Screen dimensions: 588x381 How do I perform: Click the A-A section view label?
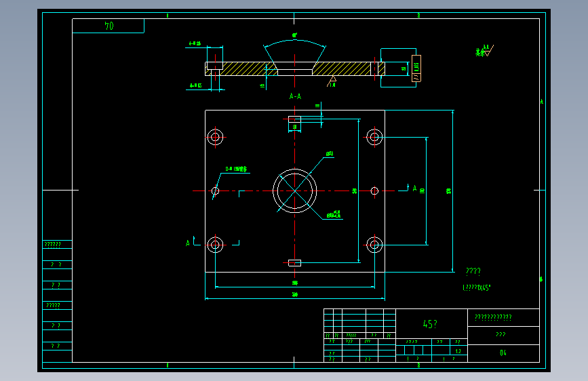[295, 96]
